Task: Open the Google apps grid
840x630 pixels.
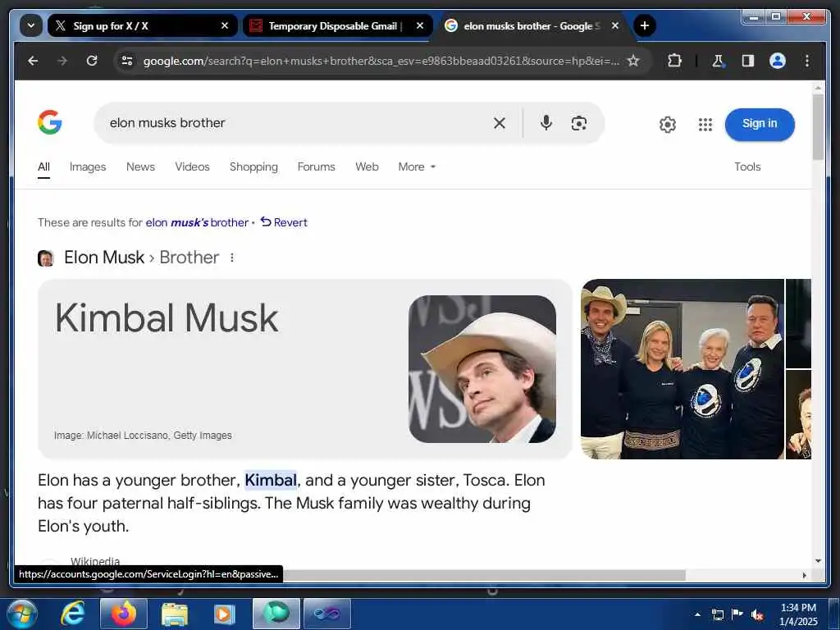Action: [705, 125]
